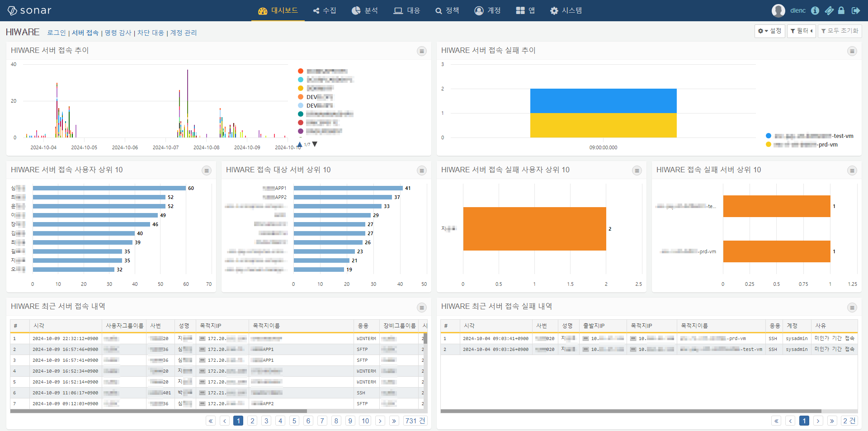The image size is (868, 431).
Task: Open the user avatar profile picture
Action: click(x=778, y=10)
